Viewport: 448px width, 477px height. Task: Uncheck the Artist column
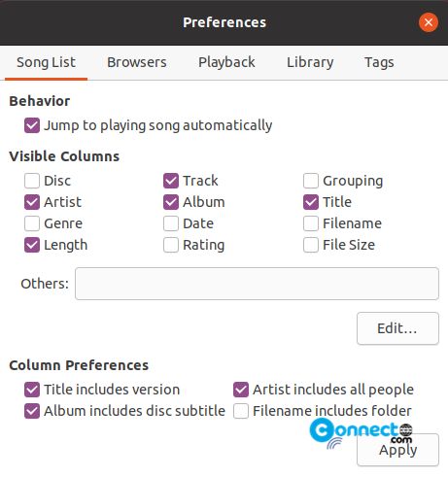[32, 202]
